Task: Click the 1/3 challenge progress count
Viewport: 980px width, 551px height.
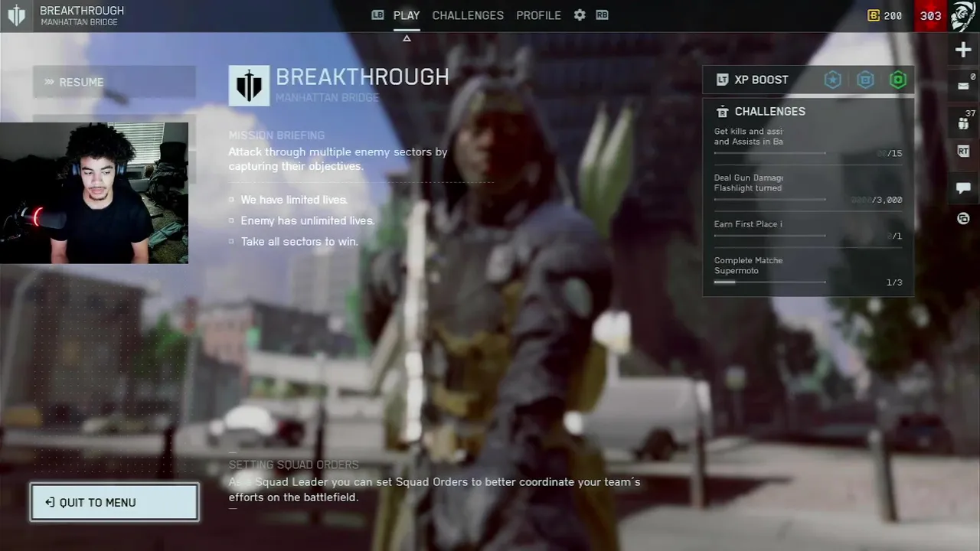Action: [894, 282]
